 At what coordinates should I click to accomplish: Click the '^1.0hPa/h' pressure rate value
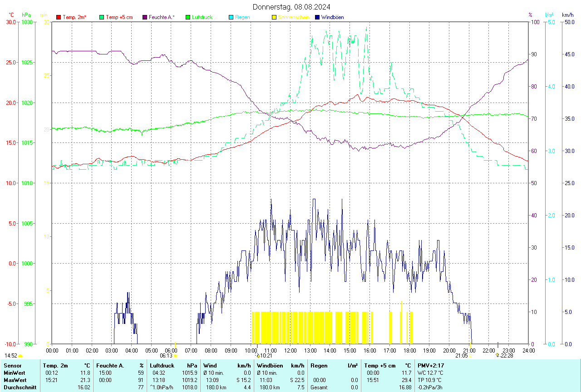coord(162,387)
